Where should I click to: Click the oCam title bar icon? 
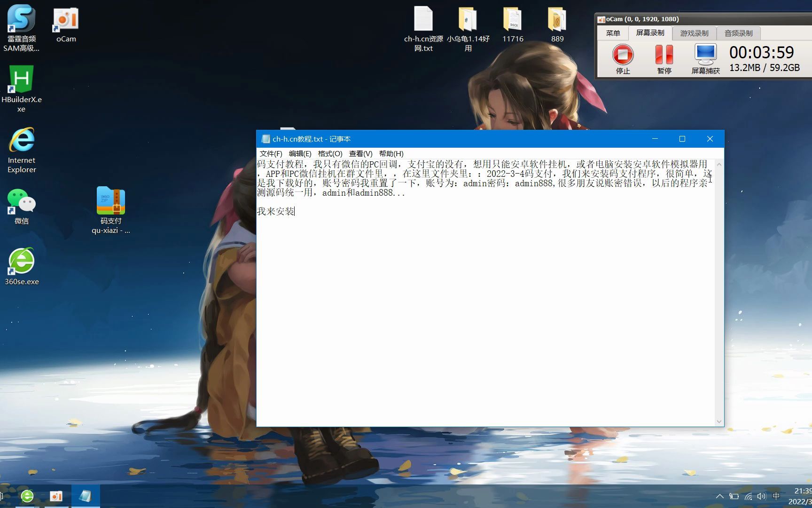601,19
